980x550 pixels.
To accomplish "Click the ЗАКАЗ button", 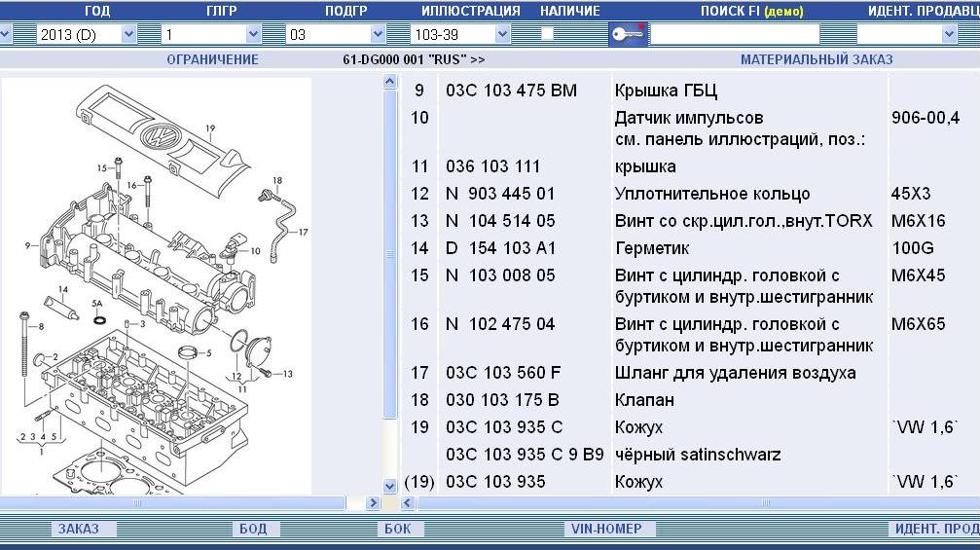I will click(85, 529).
